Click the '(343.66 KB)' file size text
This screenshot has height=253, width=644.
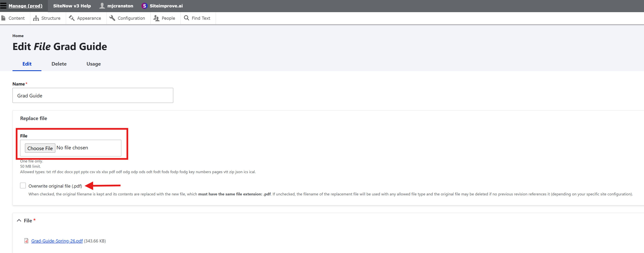(95, 241)
